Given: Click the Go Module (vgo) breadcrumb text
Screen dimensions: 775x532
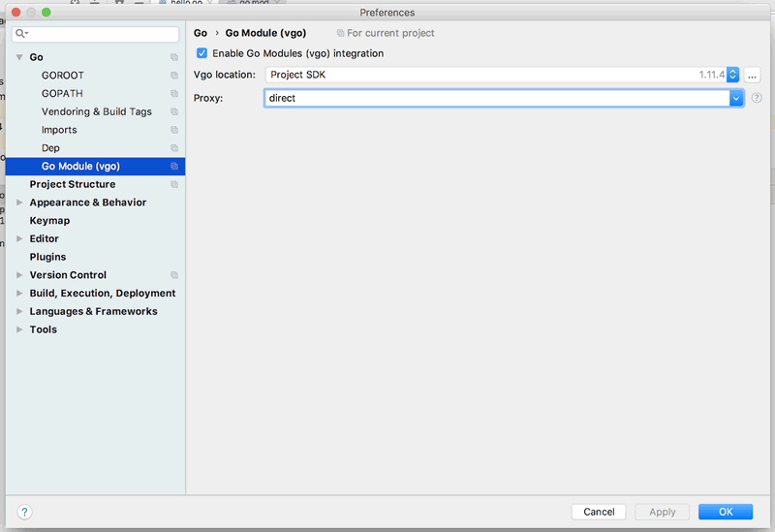Looking at the screenshot, I should click(x=265, y=33).
